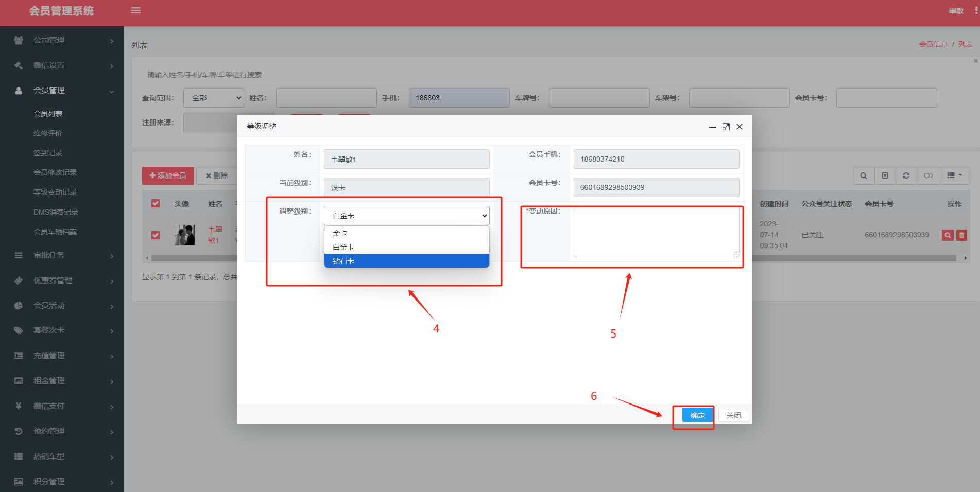This screenshot has height=492, width=980.
Task: Open the columns list icon dropdown
Action: (x=954, y=175)
